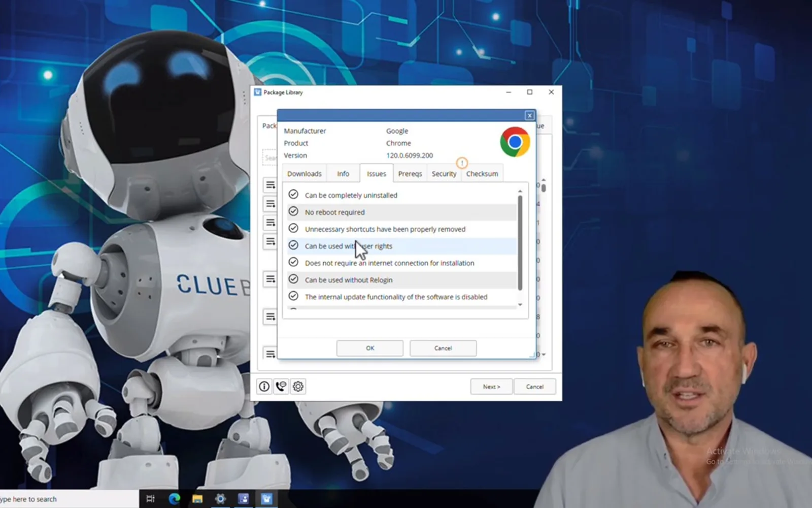The width and height of the screenshot is (812, 508).
Task: Open File Explorer from the taskbar
Action: coord(197,499)
